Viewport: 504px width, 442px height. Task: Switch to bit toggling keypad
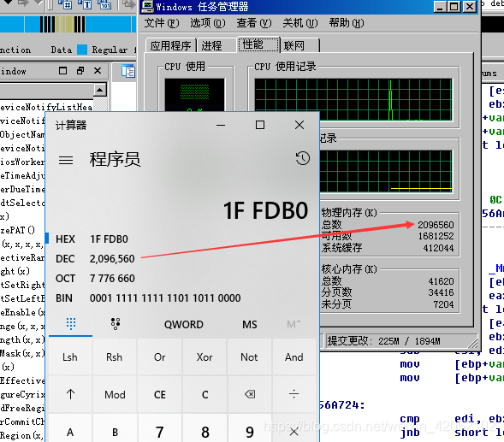(x=116, y=323)
